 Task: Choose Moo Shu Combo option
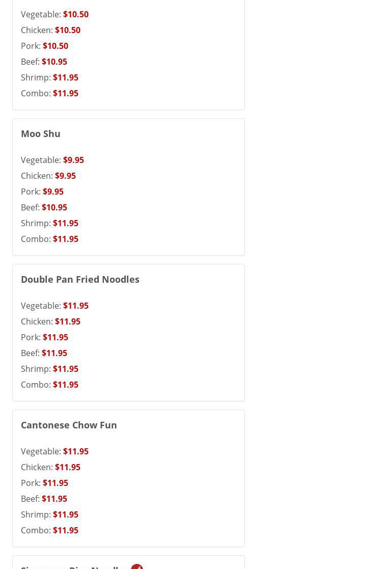coord(49,239)
